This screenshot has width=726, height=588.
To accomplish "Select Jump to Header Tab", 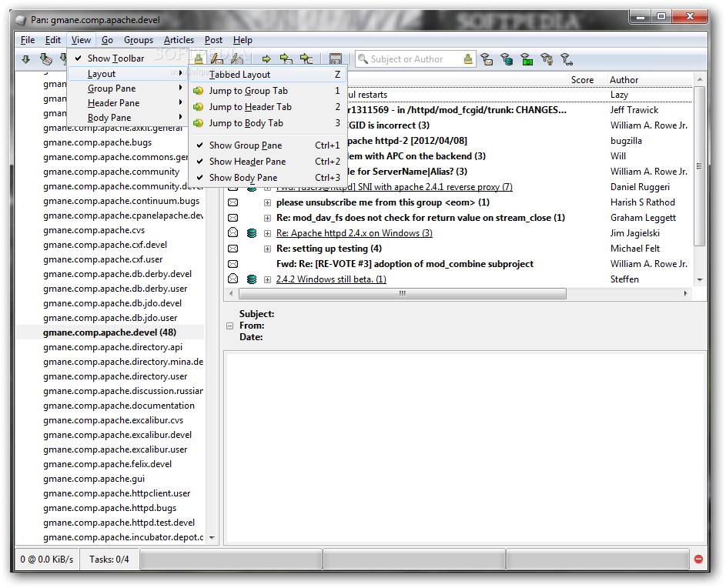I will pos(268,107).
